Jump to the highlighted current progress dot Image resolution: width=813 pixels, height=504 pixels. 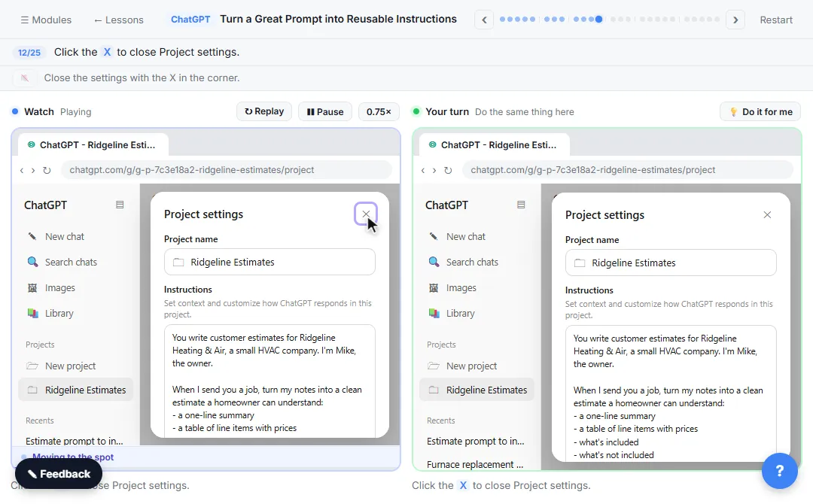coord(599,19)
